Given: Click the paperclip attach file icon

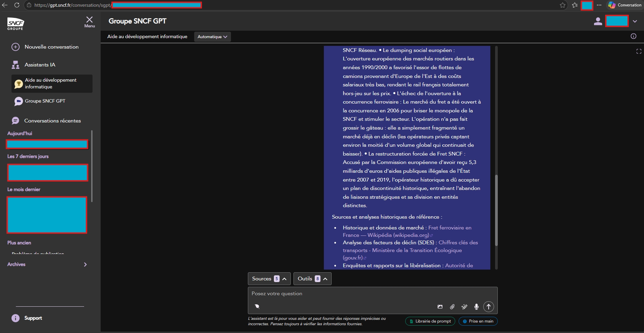Looking at the screenshot, I should point(452,307).
